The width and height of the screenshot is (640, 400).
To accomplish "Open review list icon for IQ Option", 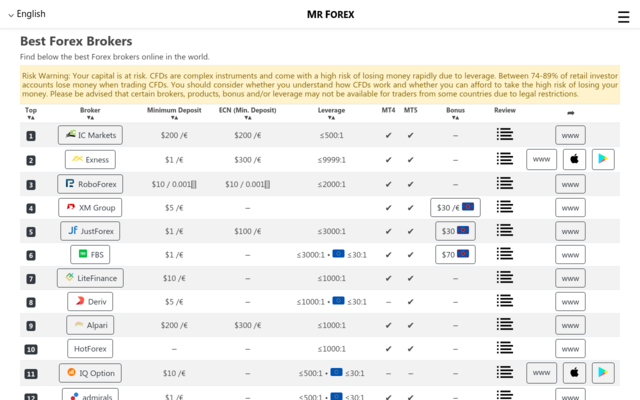I will click(505, 372).
